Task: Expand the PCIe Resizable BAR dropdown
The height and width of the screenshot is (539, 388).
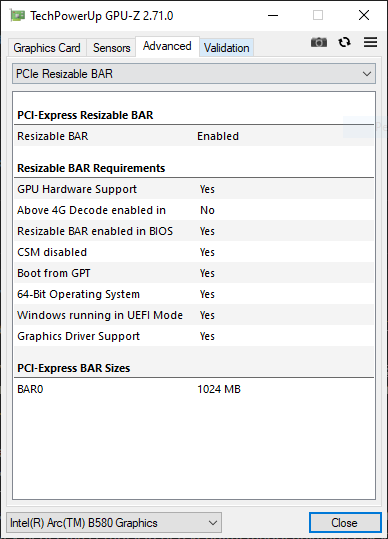Action: point(194,74)
